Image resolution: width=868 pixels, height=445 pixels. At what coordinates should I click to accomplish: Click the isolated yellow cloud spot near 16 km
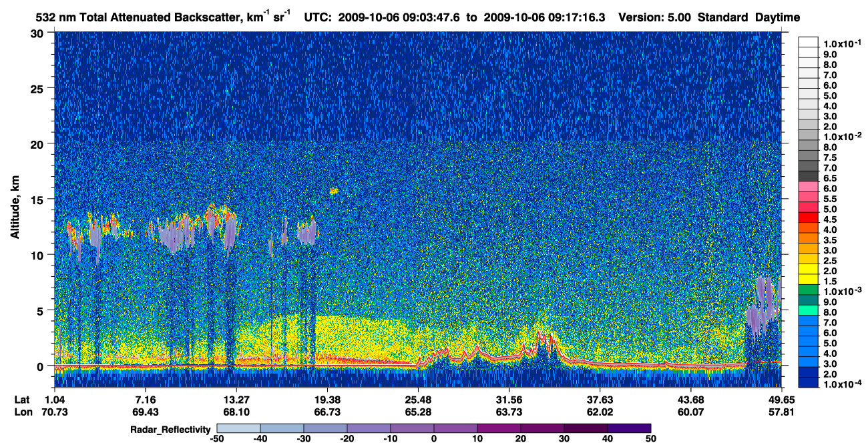click(334, 191)
